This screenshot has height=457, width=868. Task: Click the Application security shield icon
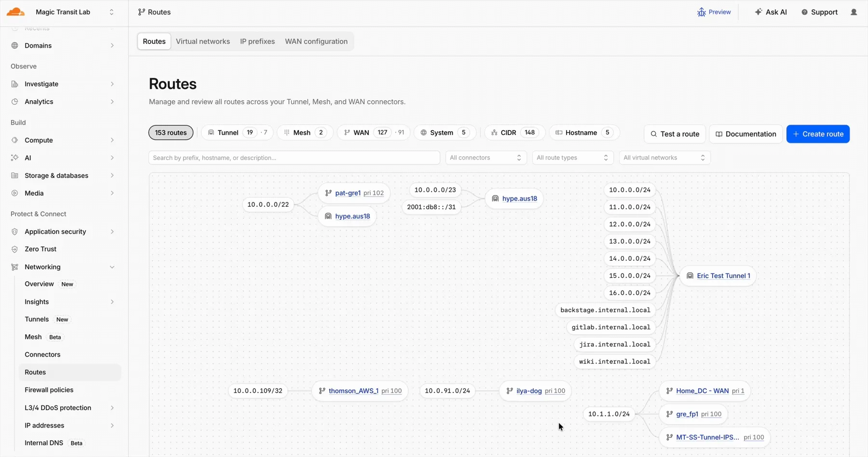[x=15, y=231]
